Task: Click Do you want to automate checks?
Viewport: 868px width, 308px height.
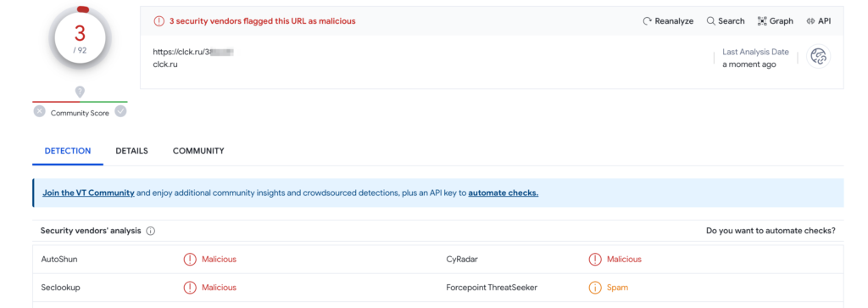Action: (x=771, y=231)
